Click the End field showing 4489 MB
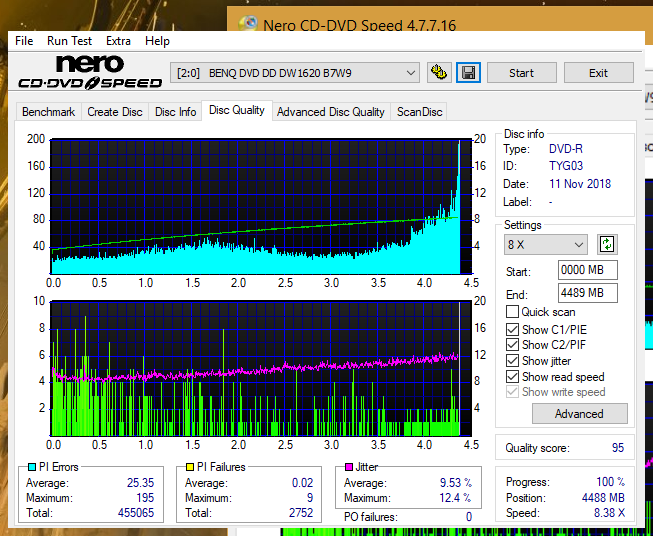Image resolution: width=653 pixels, height=536 pixels. coord(587,293)
